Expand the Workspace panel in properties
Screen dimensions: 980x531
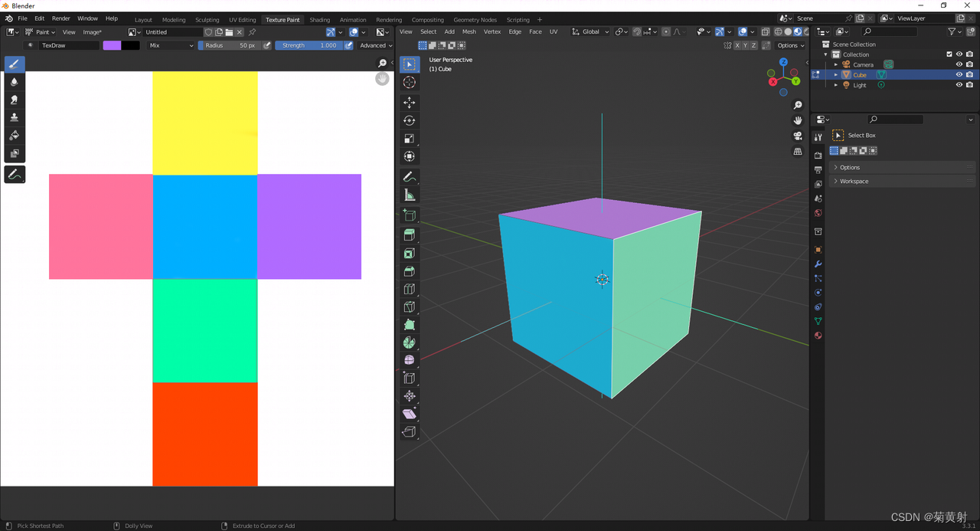pyautogui.click(x=903, y=181)
